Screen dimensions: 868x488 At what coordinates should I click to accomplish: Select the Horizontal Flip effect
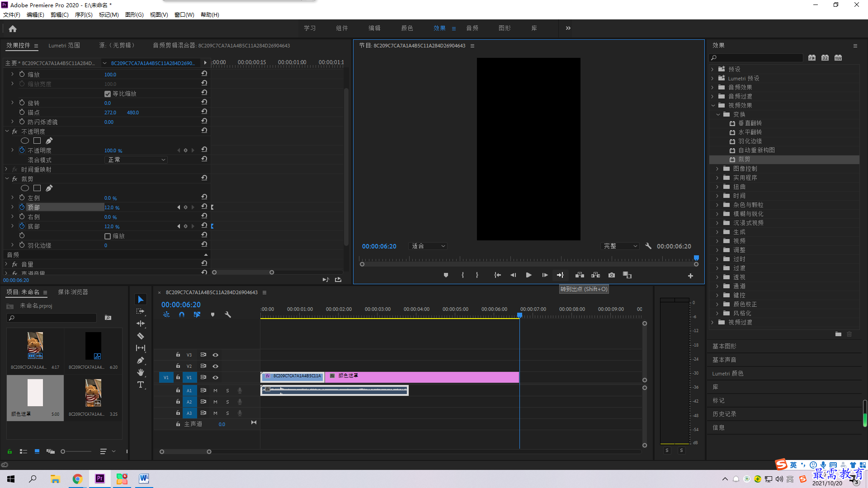(x=750, y=132)
